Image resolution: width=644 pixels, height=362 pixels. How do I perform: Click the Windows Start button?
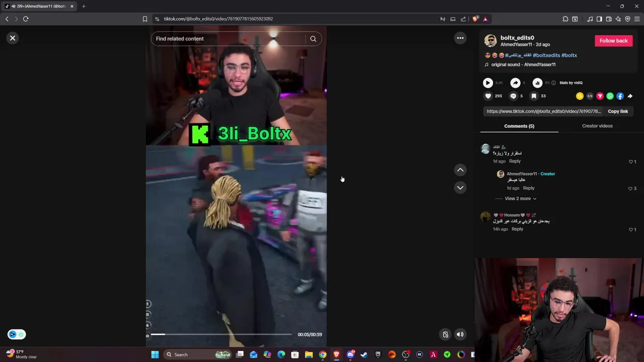[x=155, y=355]
